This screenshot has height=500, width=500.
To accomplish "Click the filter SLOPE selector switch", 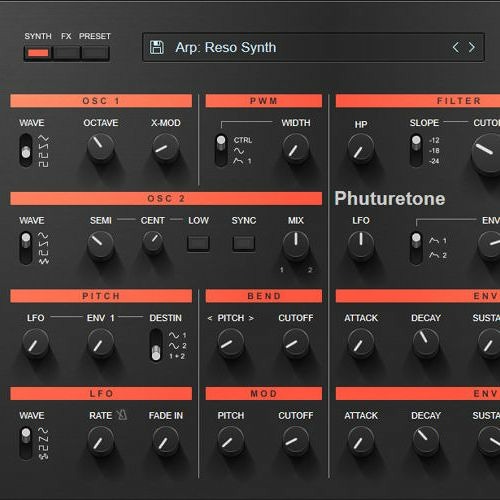I will click(x=416, y=150).
